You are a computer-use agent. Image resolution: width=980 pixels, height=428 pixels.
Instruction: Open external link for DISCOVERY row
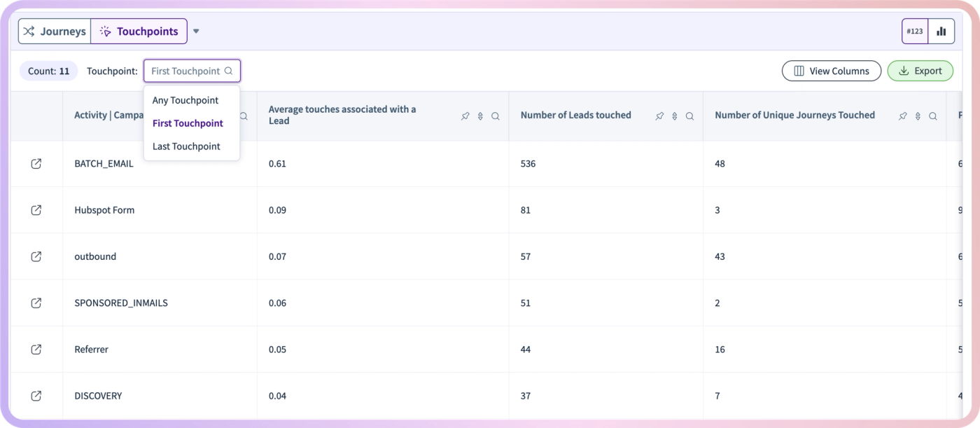[x=36, y=396]
